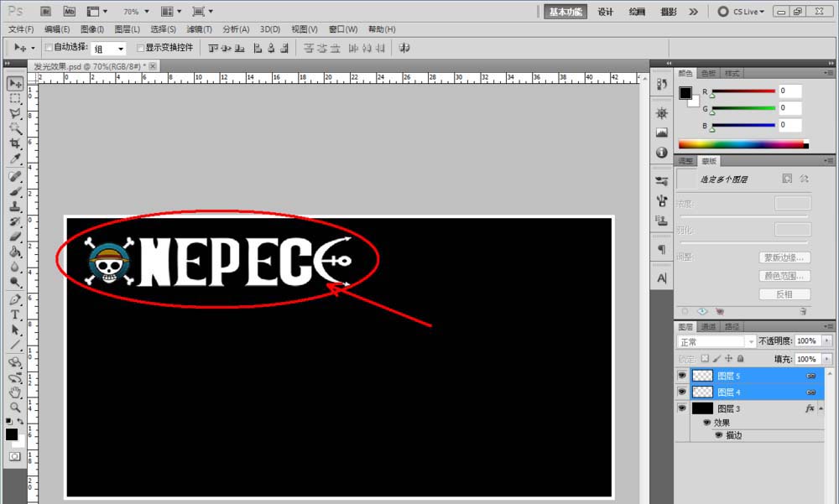The width and height of the screenshot is (839, 504).
Task: Select the 3D Camera Rotate tool
Action: [x=15, y=377]
